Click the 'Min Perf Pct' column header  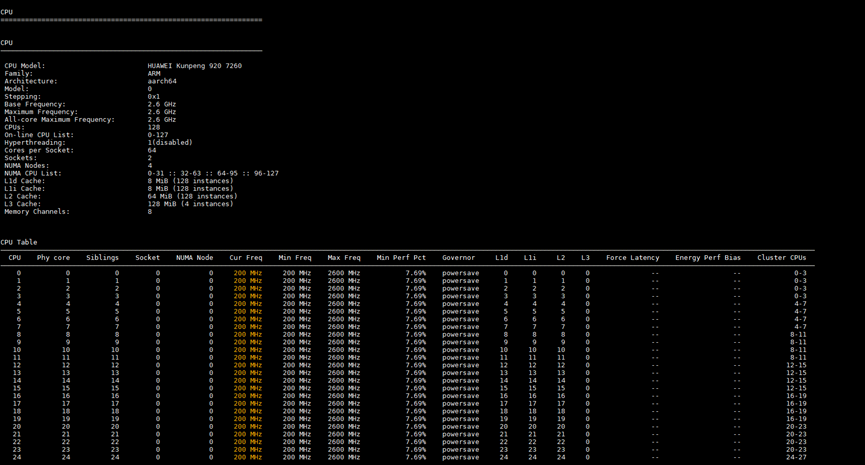click(x=401, y=258)
